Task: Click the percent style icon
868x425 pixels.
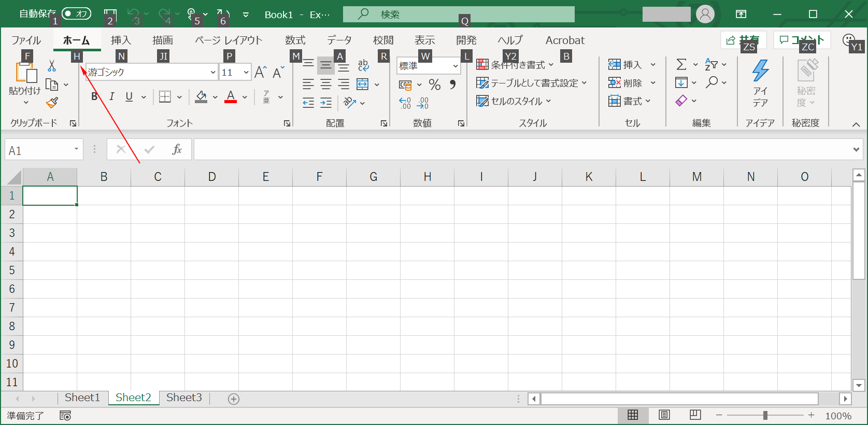Action: click(x=435, y=84)
